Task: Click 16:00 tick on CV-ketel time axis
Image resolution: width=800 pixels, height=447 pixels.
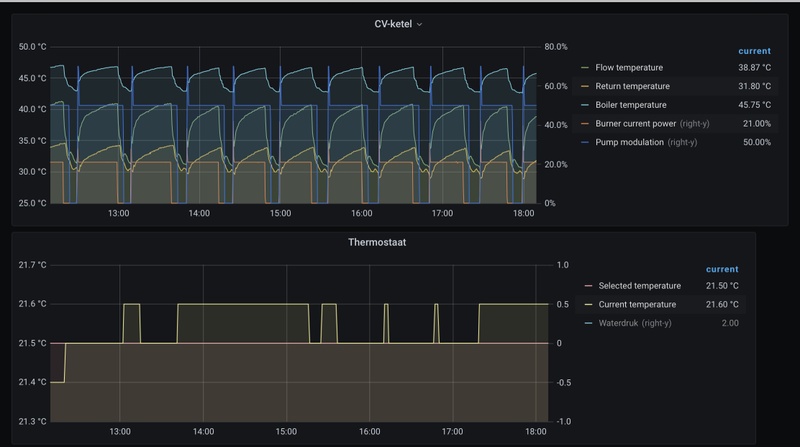Action: pos(361,213)
